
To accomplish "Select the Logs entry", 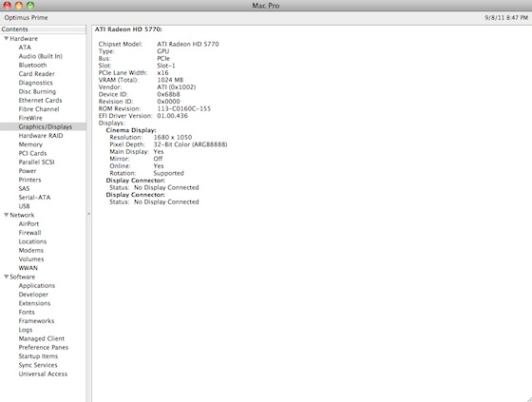I will click(26, 330).
